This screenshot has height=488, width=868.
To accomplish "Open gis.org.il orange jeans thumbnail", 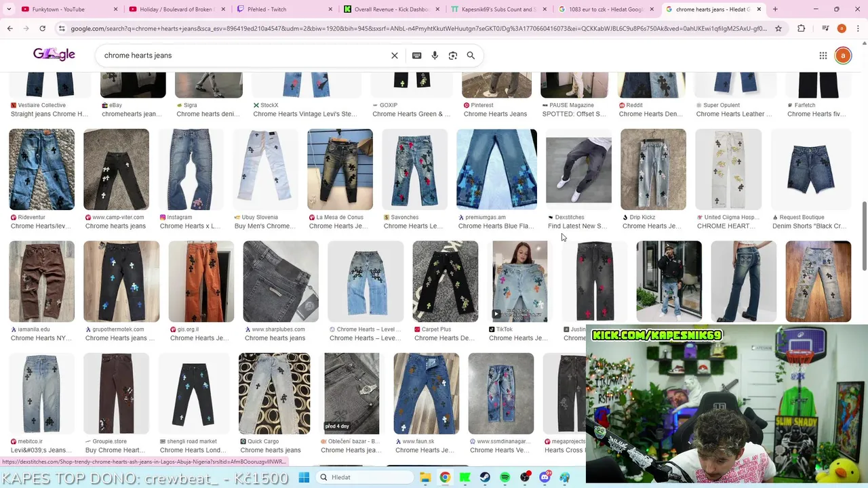I will [x=201, y=281].
